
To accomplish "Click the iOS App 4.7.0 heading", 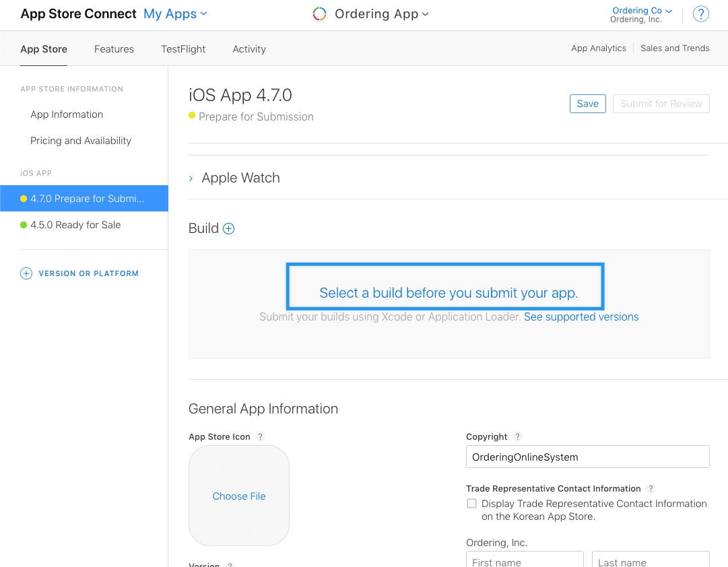I will (240, 95).
